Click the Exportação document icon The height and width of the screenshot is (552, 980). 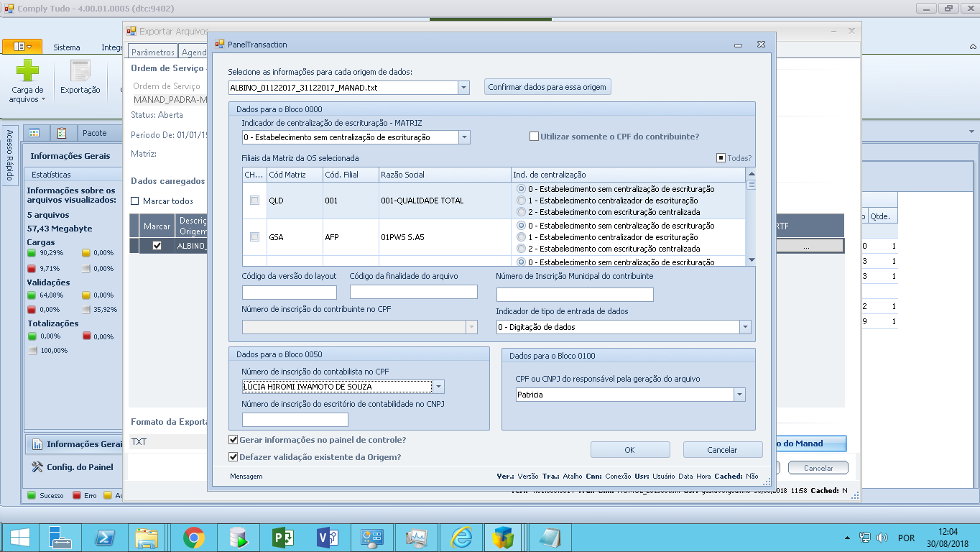click(80, 73)
